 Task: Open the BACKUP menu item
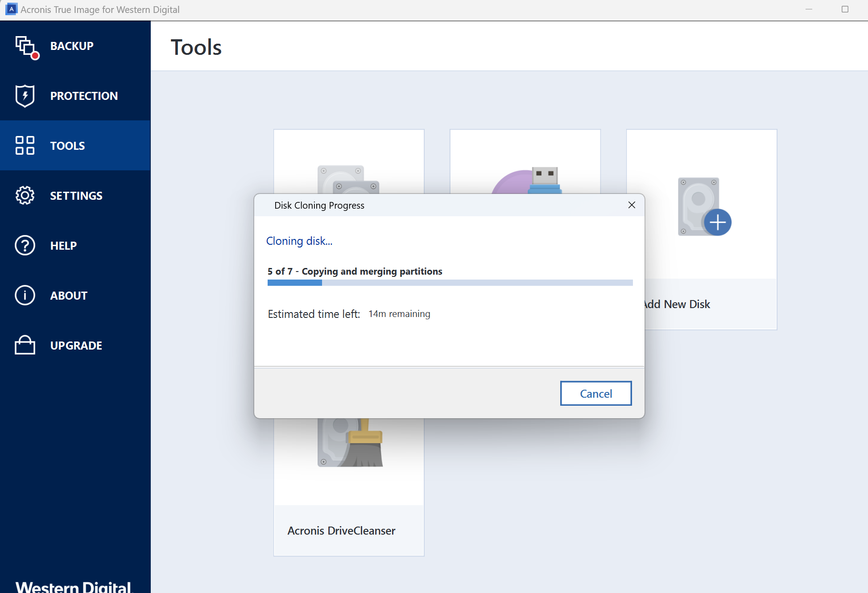click(x=72, y=46)
